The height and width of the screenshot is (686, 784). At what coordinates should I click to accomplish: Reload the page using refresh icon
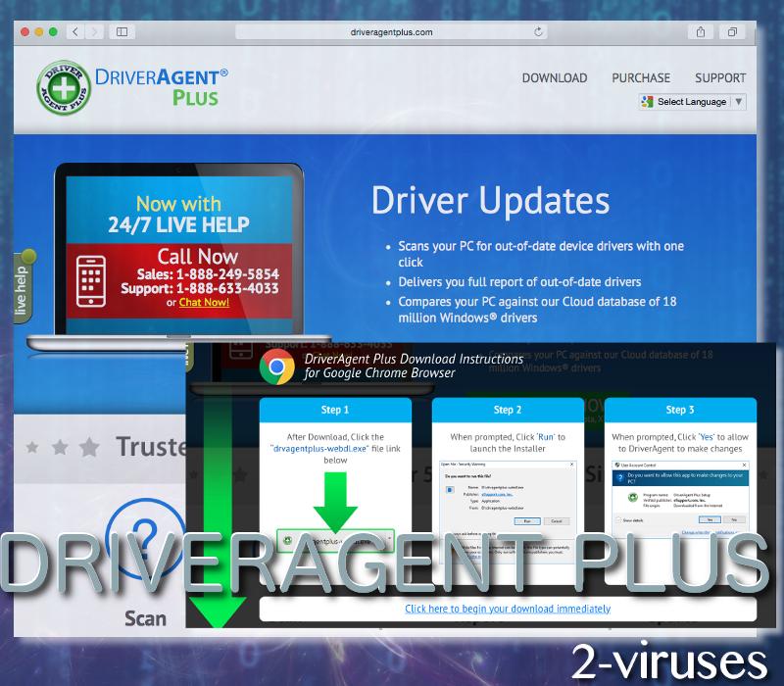538,32
